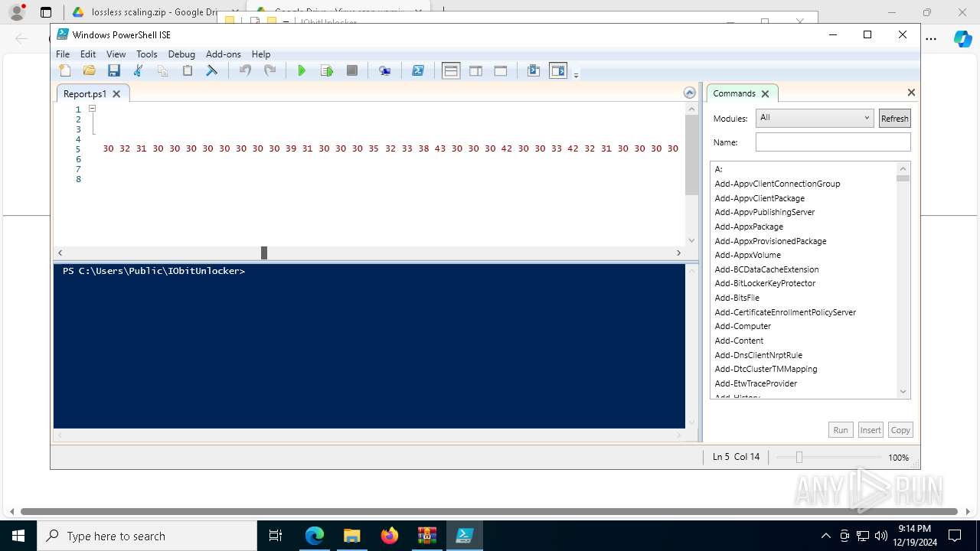This screenshot has width=980, height=551.
Task: Copy selection with the Copy icon
Action: pos(162,71)
